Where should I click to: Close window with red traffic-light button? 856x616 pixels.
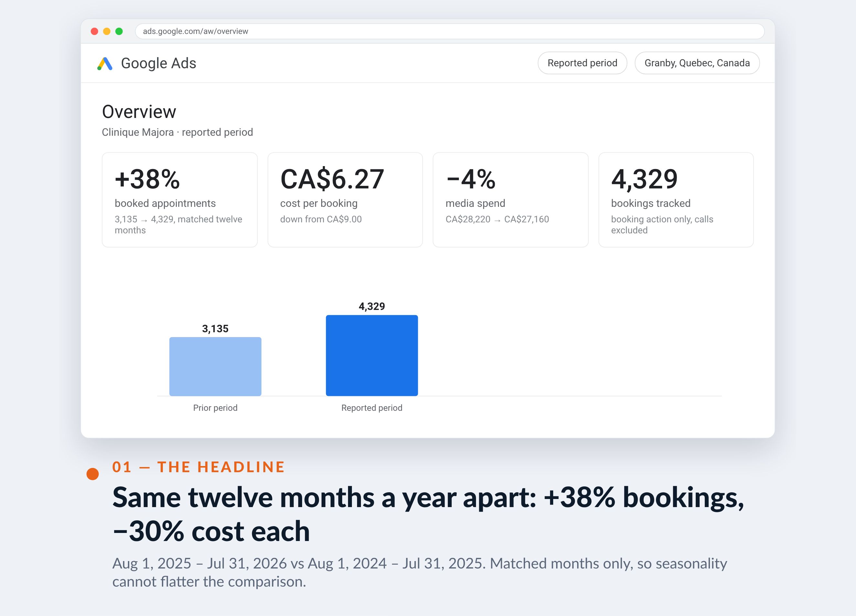(x=95, y=31)
